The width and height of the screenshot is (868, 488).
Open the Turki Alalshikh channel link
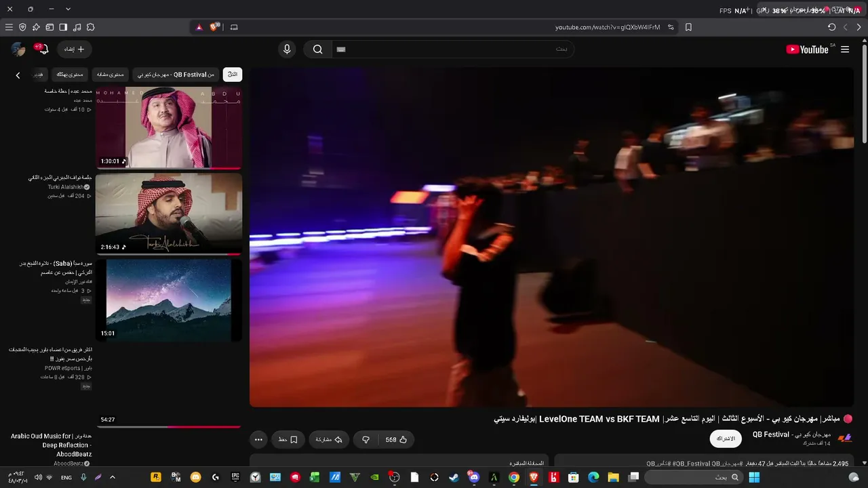point(66,187)
